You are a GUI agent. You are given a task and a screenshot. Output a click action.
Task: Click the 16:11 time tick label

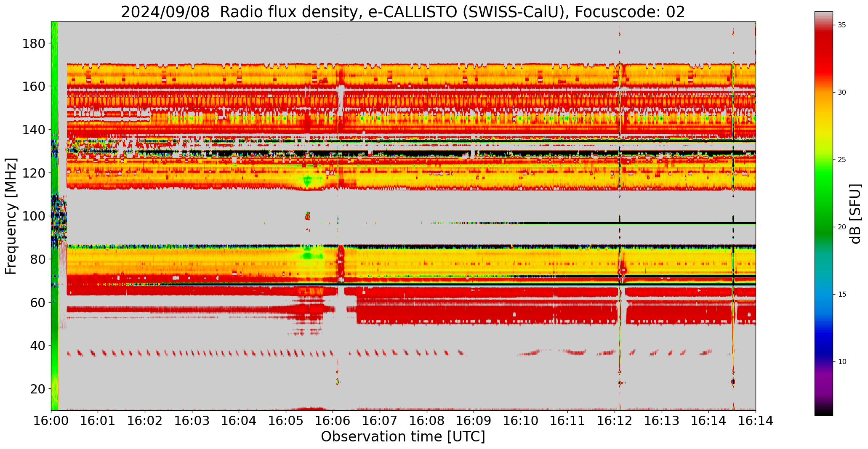(x=568, y=421)
